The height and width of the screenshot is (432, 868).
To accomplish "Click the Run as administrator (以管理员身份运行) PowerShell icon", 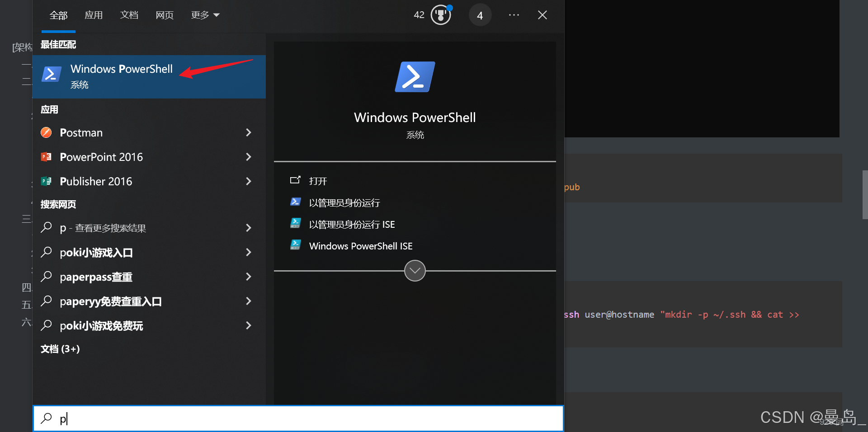I will coord(295,202).
